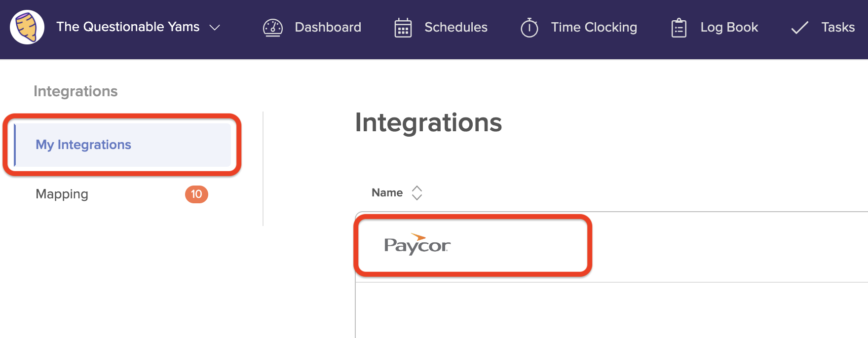
Task: Select the Tasks checkmark icon
Action: (799, 28)
